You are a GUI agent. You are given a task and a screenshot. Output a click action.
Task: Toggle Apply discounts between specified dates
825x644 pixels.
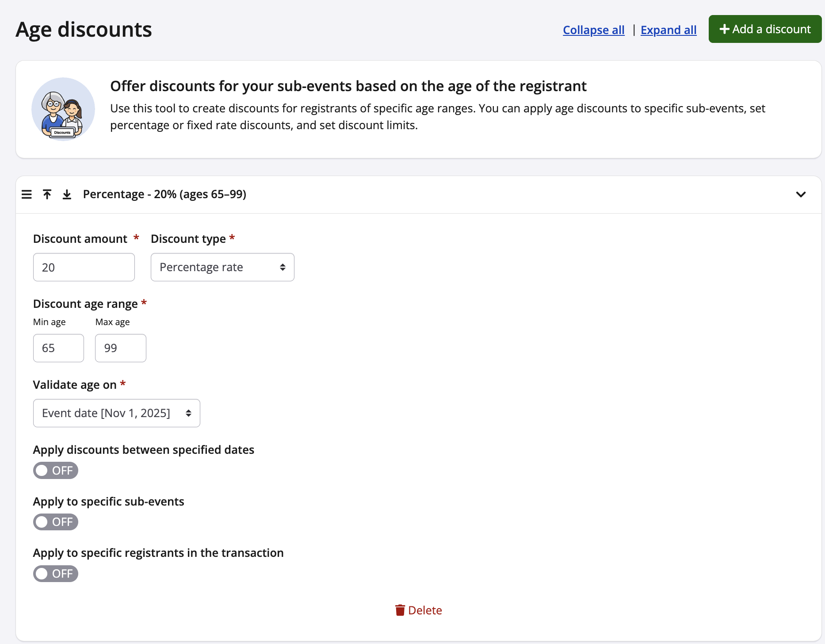click(x=56, y=471)
